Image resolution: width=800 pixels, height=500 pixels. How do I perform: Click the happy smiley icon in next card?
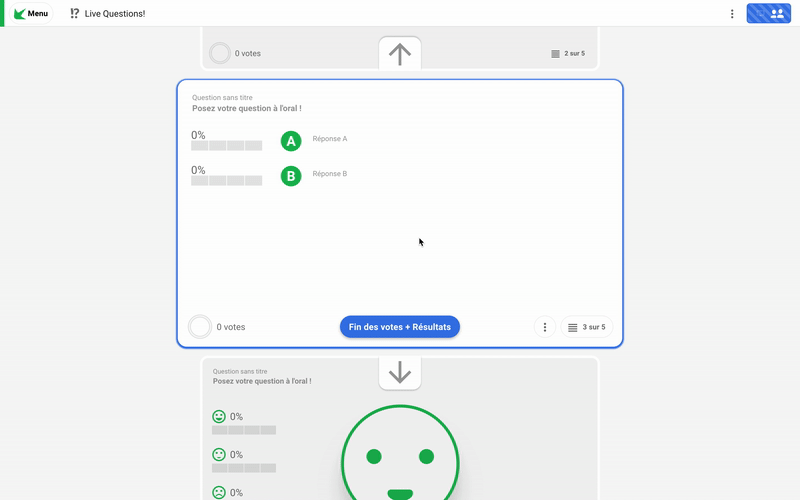[x=219, y=417]
